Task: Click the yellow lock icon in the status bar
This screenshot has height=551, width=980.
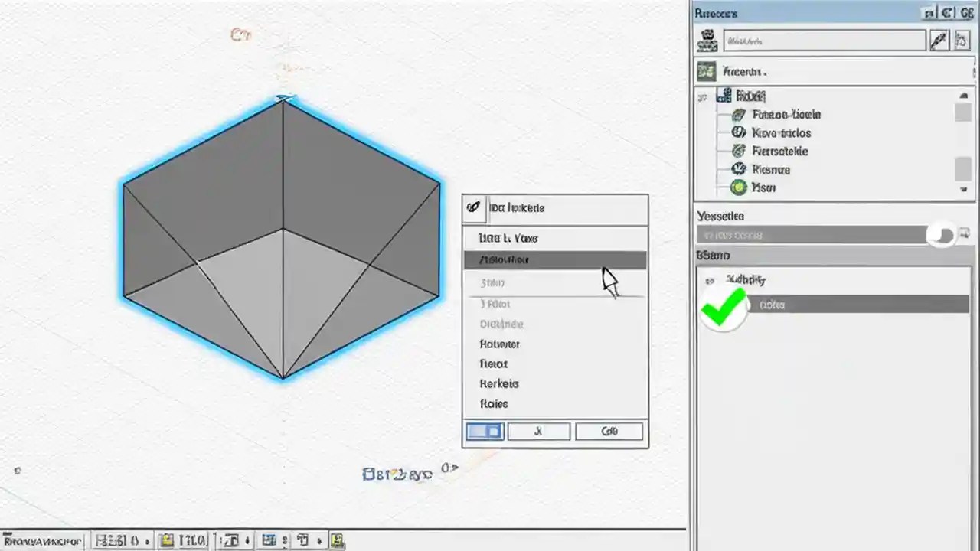Action: coord(165,540)
